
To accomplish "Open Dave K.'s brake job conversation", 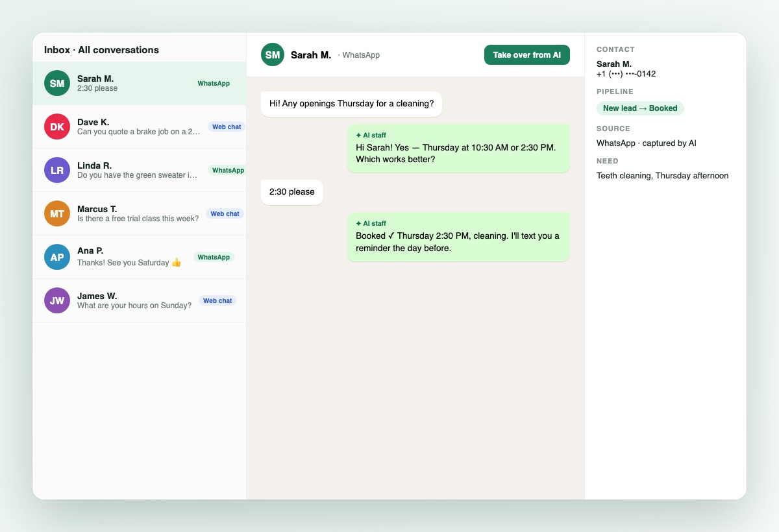I will (x=140, y=127).
